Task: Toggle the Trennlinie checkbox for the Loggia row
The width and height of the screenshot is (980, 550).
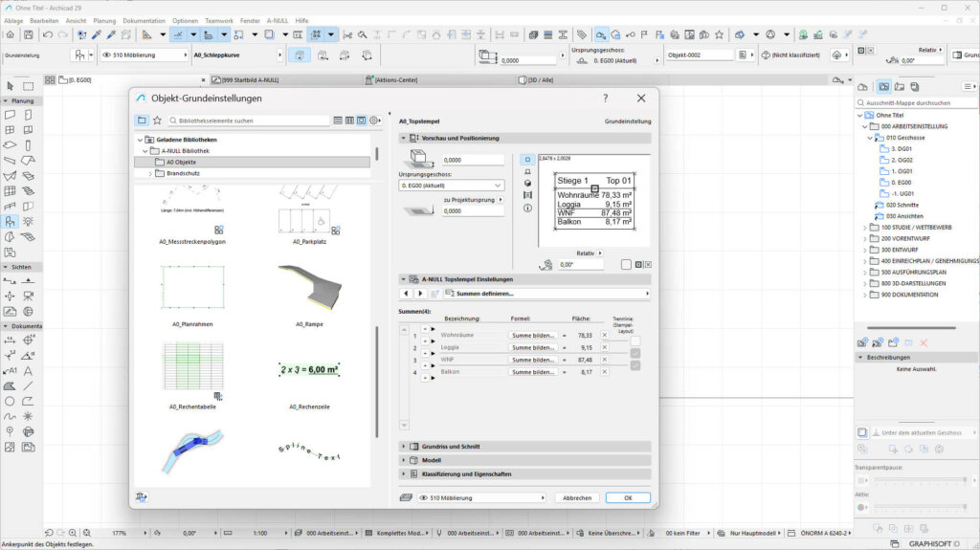Action: click(x=635, y=353)
